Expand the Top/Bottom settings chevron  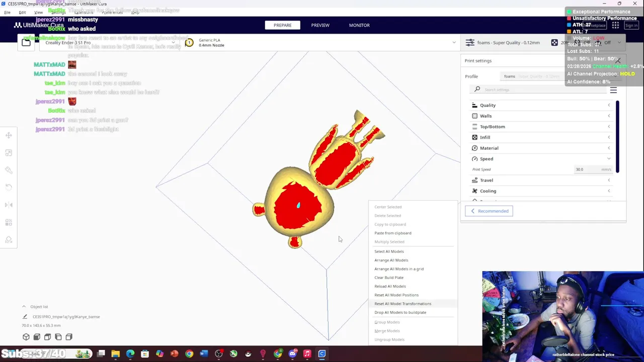coord(609,127)
